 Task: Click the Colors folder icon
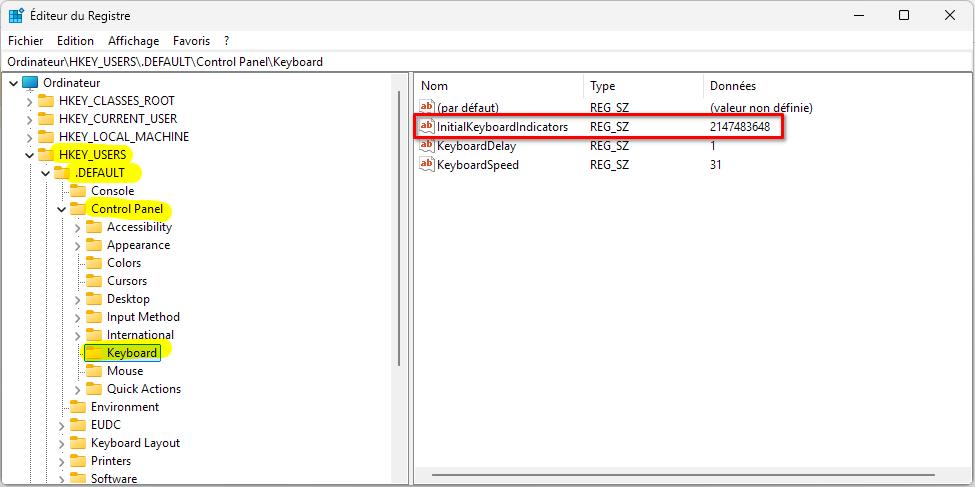[x=94, y=263]
